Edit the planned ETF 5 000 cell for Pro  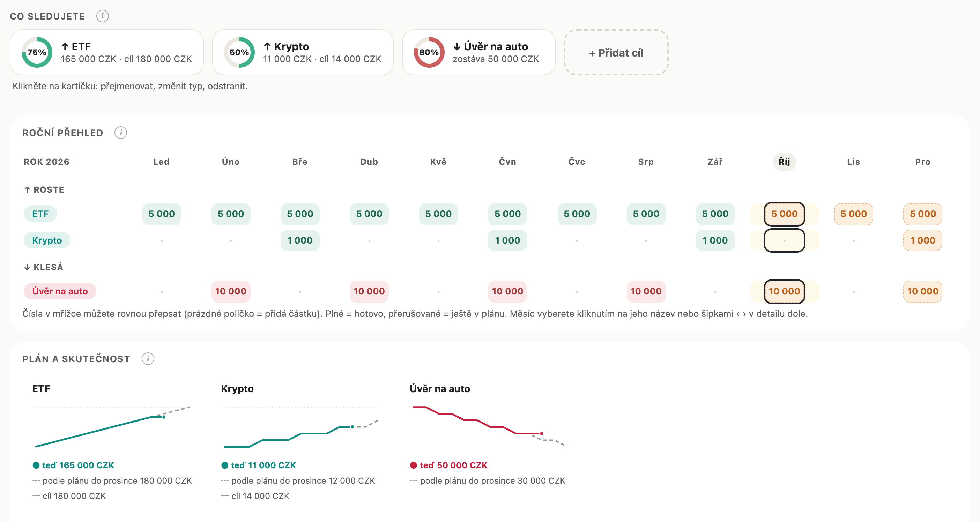923,214
